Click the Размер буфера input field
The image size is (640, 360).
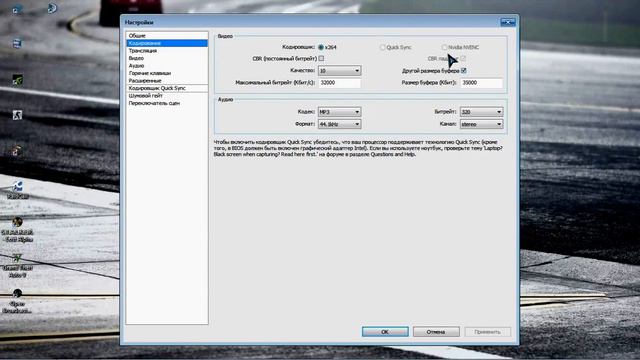pos(481,82)
